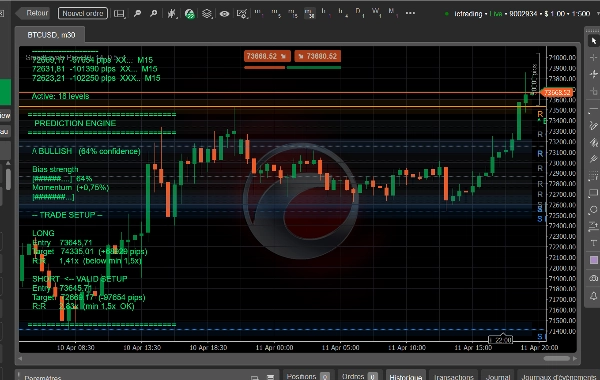Click the orange current price label on axis
The width and height of the screenshot is (600, 380).
pyautogui.click(x=557, y=93)
